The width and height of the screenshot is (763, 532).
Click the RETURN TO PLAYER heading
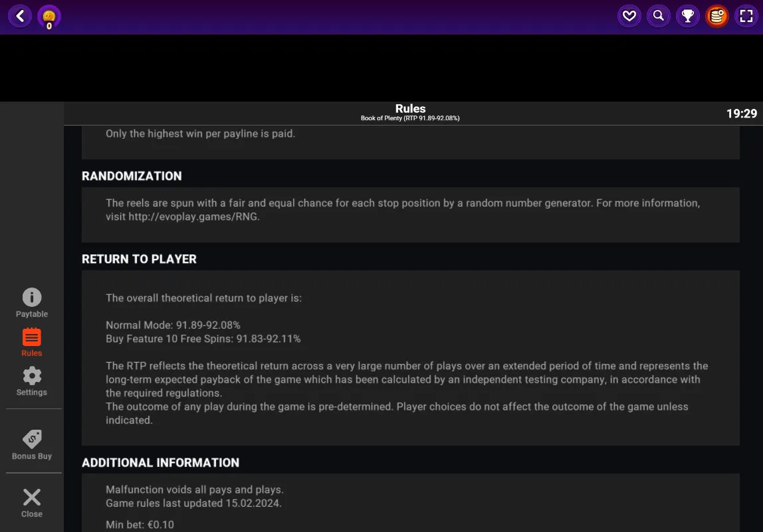139,259
